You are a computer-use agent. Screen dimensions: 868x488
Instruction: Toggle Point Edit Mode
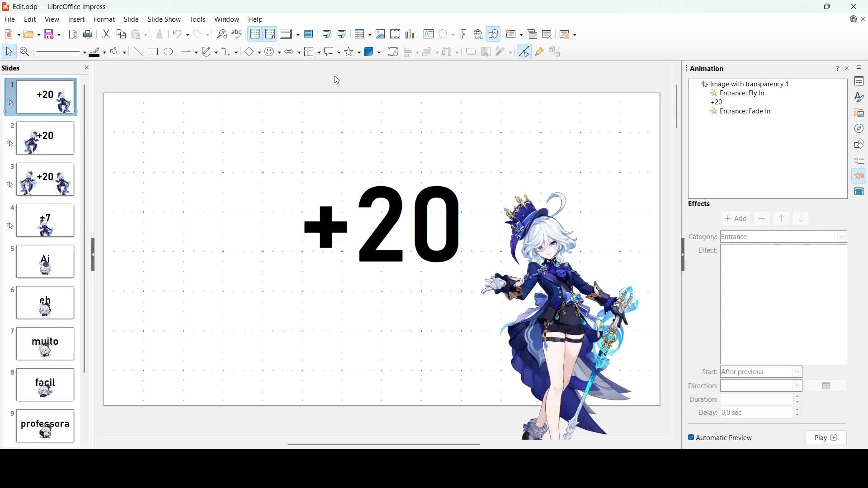[524, 52]
